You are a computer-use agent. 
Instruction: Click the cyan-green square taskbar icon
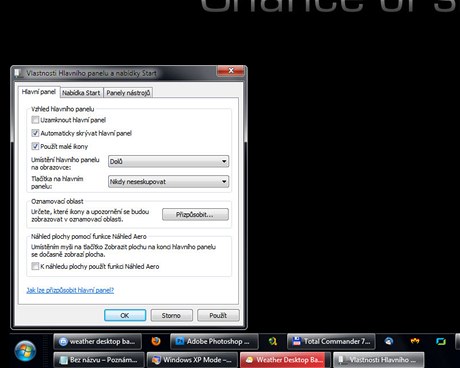point(441,341)
